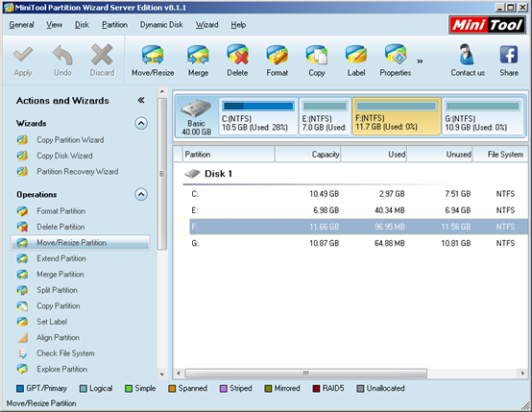The width and height of the screenshot is (532, 412).
Task: Select the Merge toolbar icon
Action: 198,55
